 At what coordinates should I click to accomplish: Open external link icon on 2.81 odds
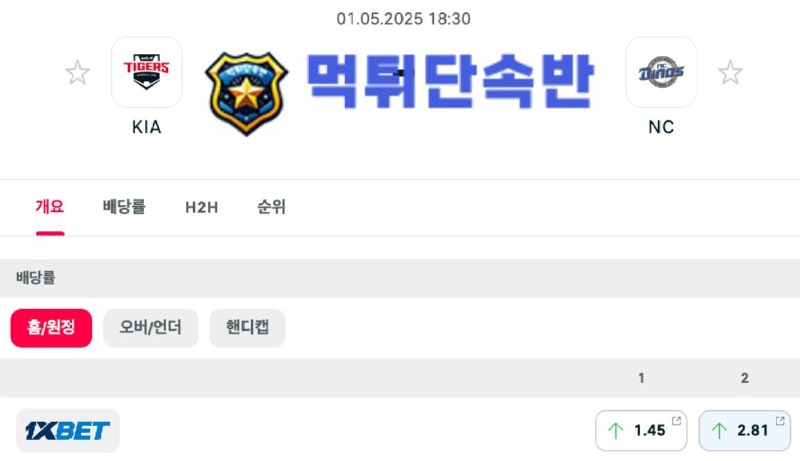(780, 421)
